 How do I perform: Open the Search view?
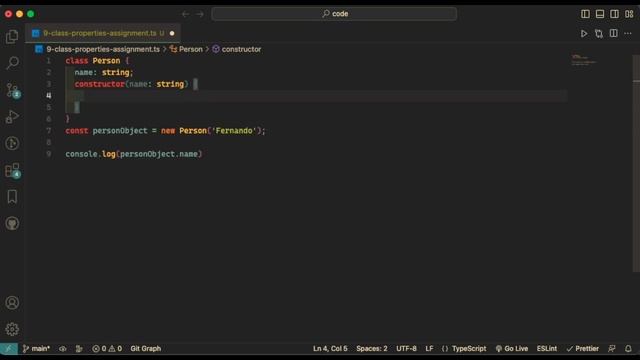click(x=12, y=63)
